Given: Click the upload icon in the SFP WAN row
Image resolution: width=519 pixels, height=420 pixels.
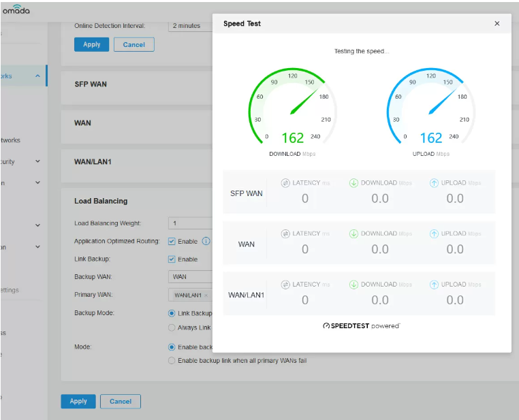Looking at the screenshot, I should 434,182.
